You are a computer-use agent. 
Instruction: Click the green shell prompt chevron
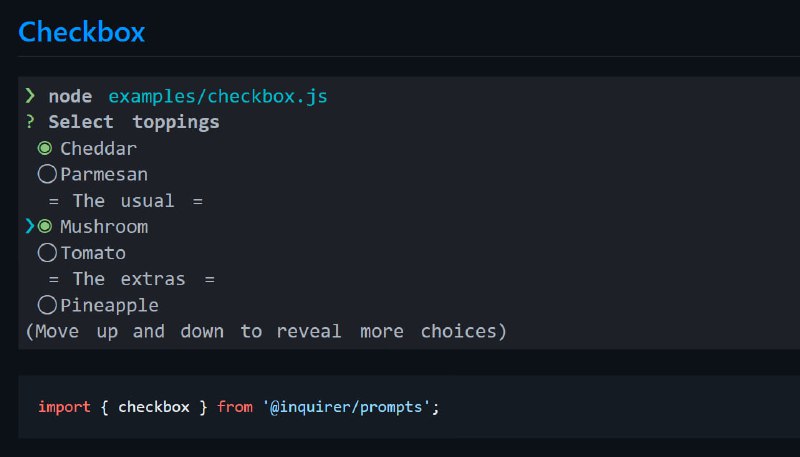(30, 95)
